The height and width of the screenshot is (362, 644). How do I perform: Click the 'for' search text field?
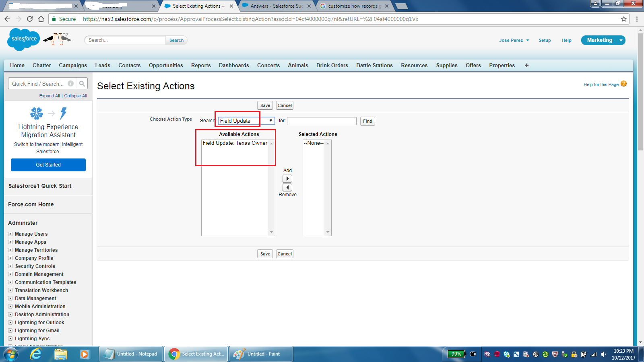click(x=322, y=121)
